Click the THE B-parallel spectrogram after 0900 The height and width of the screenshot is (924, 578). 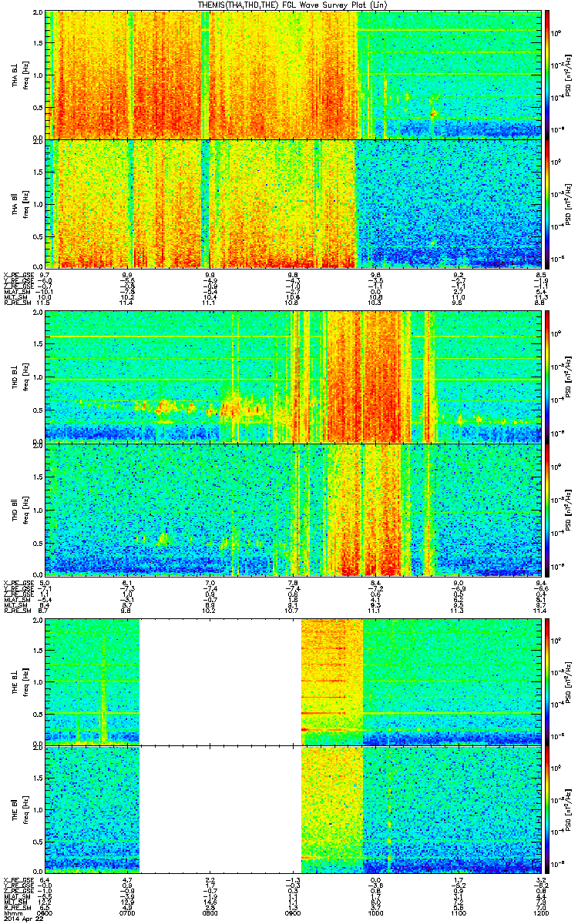[421, 810]
